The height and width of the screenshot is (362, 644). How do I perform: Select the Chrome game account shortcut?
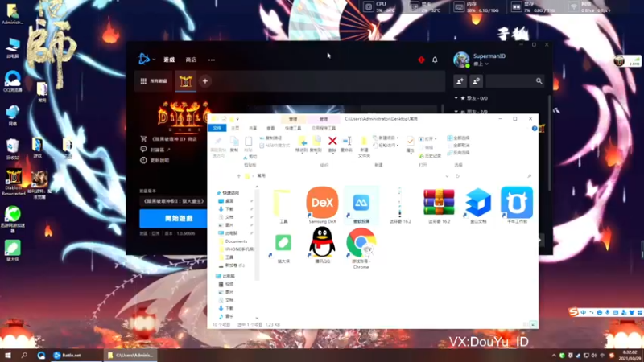point(361,249)
